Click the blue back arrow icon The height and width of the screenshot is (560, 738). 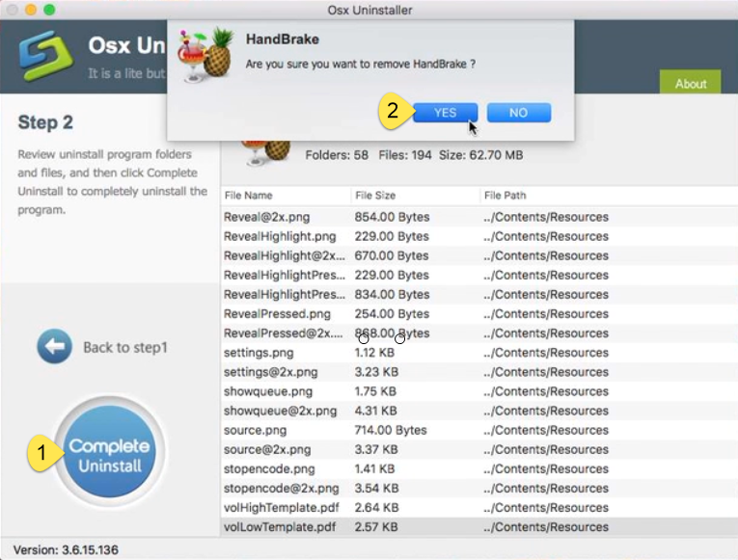pyautogui.click(x=54, y=347)
